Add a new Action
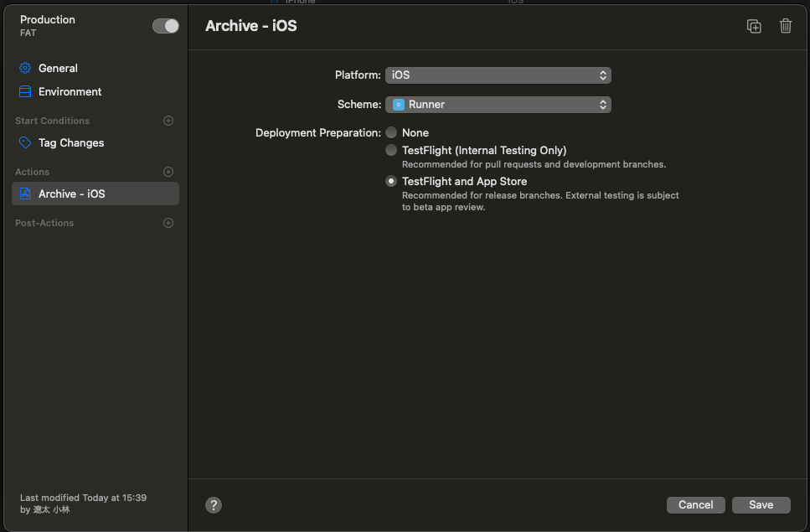Viewport: 810px width, 532px height. point(168,172)
